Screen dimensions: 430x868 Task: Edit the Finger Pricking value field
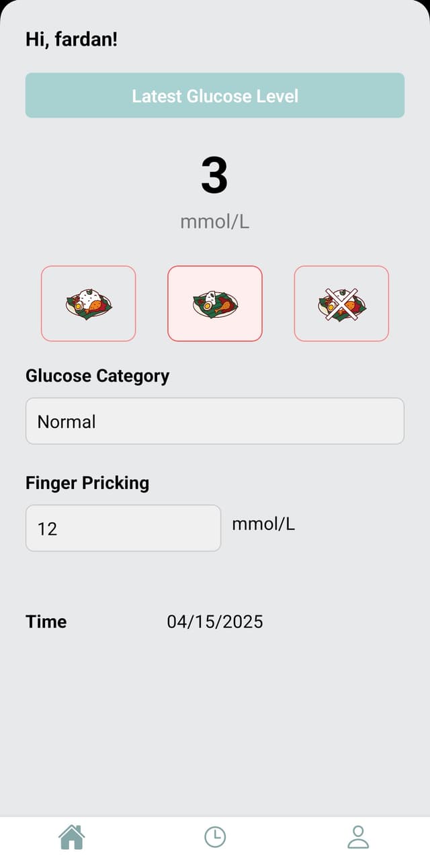click(x=123, y=528)
